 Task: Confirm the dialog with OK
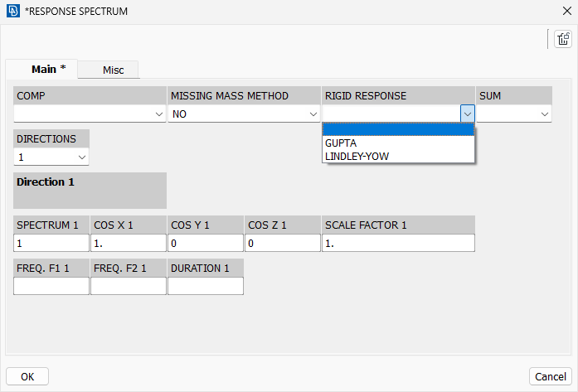tap(27, 376)
